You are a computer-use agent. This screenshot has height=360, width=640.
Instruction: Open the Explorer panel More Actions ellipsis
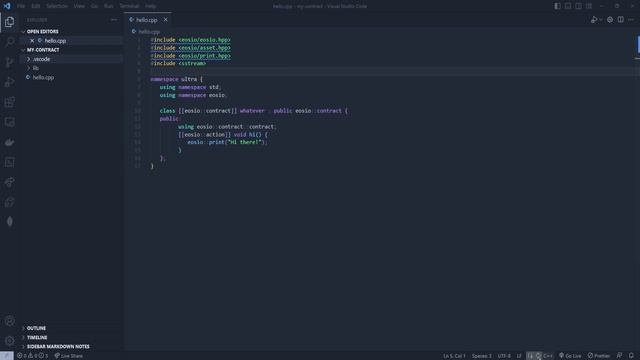point(114,20)
